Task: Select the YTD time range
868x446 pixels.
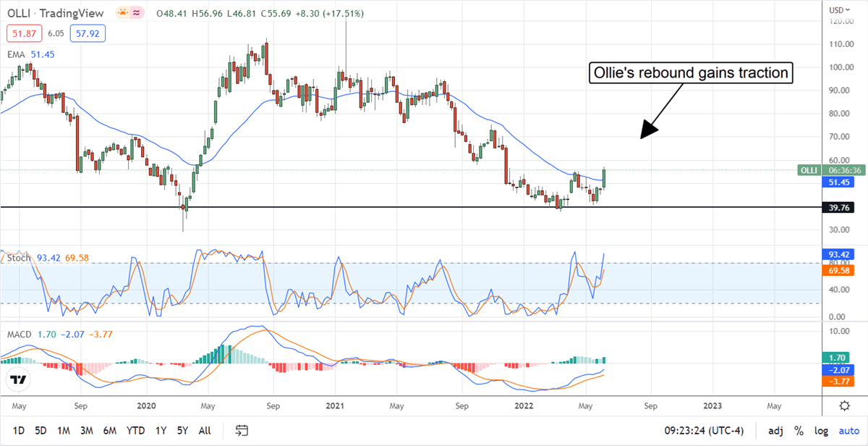Action: (x=137, y=431)
